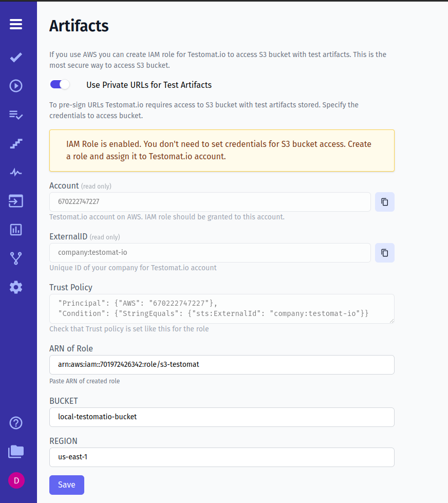
Task: Open the Imports arrow-box icon in sidebar
Action: tap(16, 201)
